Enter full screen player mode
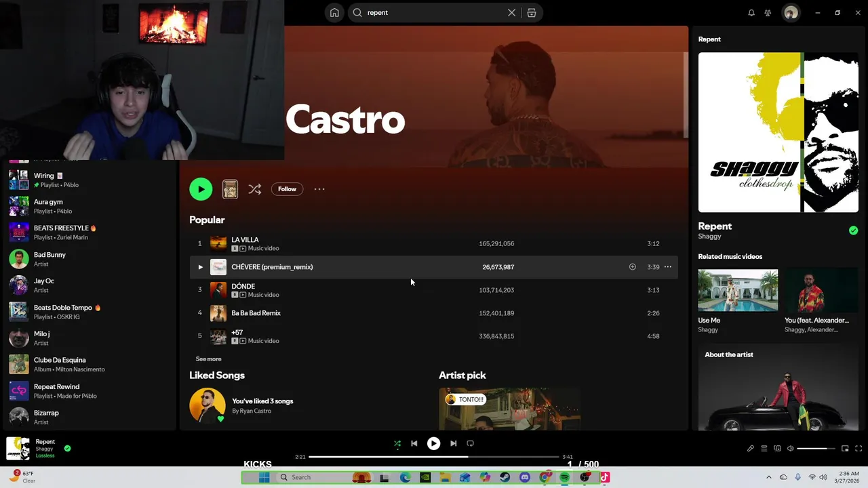Screen dimensions: 868x488 [x=859, y=449]
